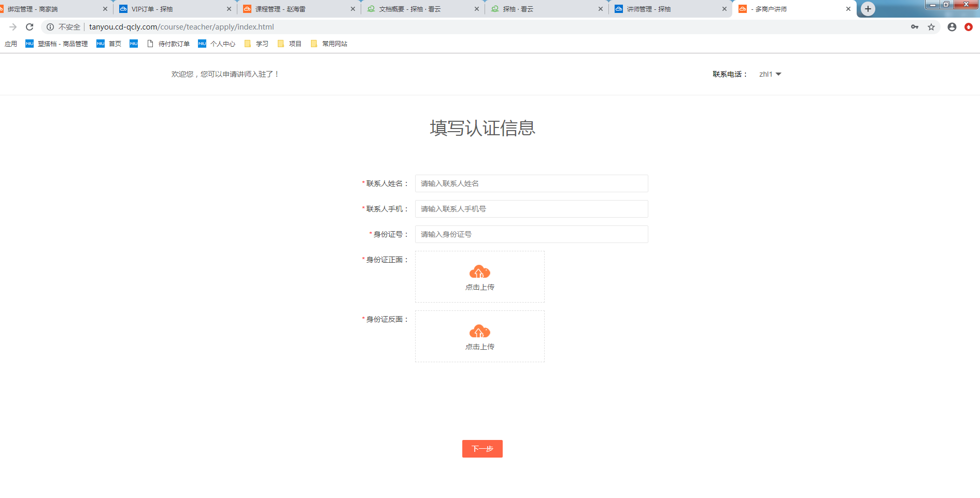Click the 填写认证信息 heading

pos(482,128)
